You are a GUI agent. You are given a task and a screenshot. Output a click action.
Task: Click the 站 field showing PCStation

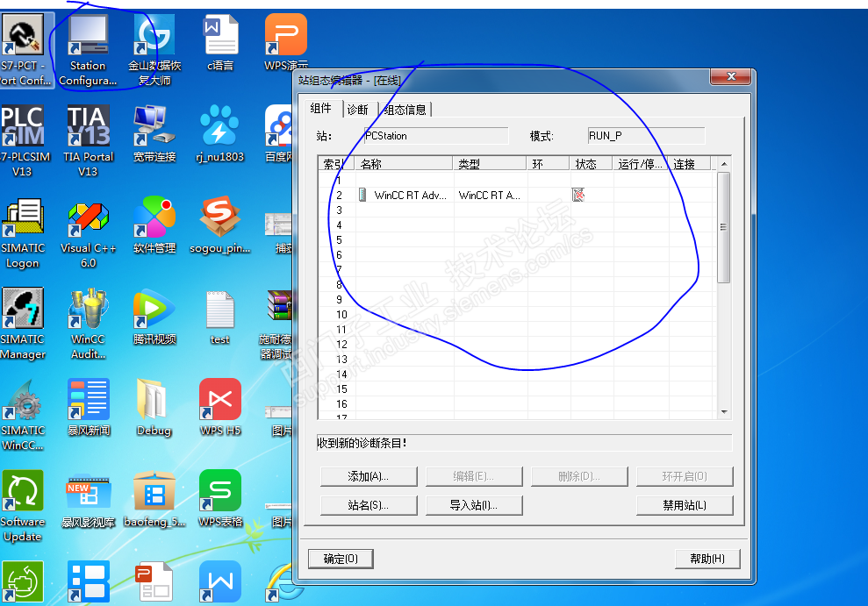coord(436,135)
